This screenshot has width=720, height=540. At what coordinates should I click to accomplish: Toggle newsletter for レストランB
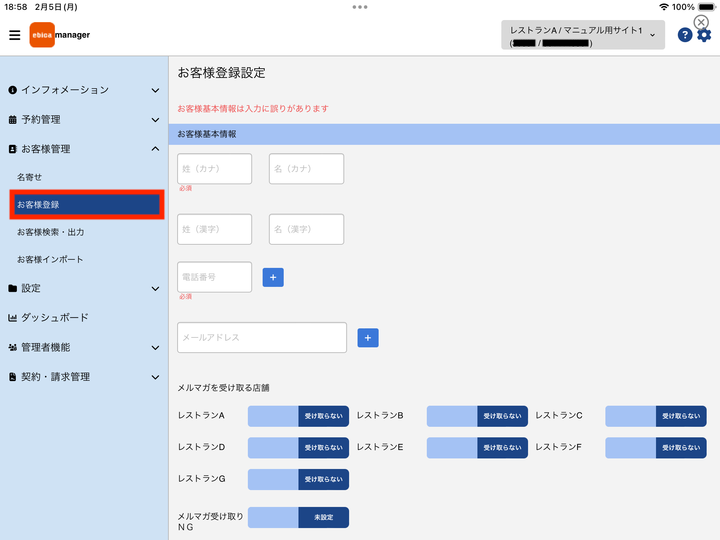click(477, 416)
